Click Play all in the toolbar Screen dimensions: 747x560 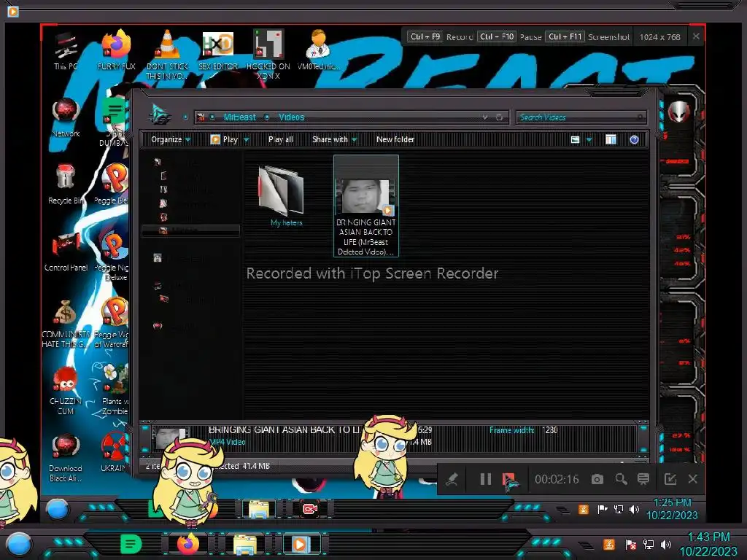pyautogui.click(x=281, y=139)
